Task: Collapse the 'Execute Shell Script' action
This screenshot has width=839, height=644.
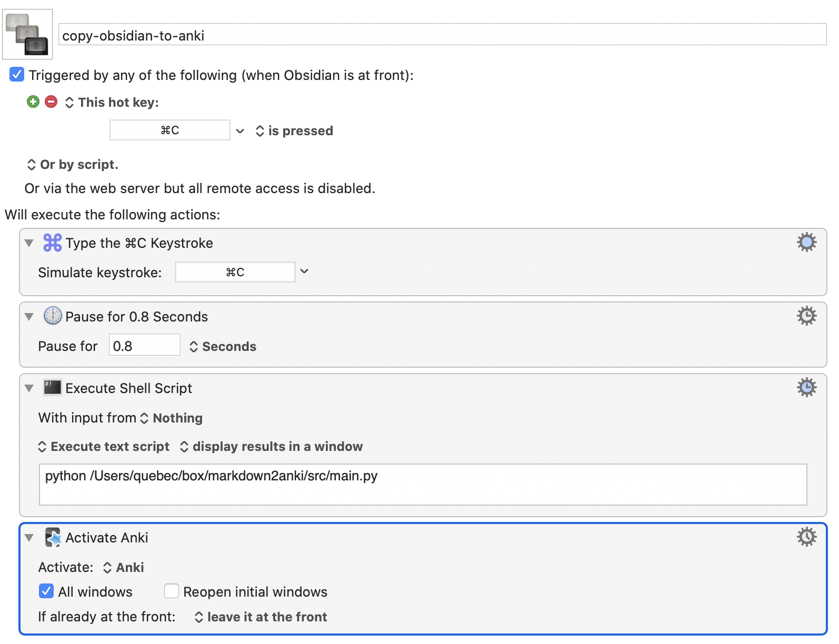Action: [29, 388]
